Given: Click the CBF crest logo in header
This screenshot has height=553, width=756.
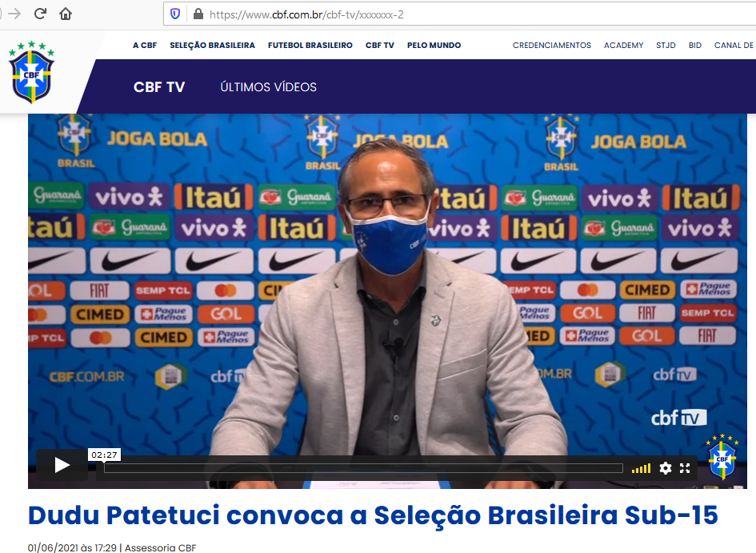Looking at the screenshot, I should point(31,72).
